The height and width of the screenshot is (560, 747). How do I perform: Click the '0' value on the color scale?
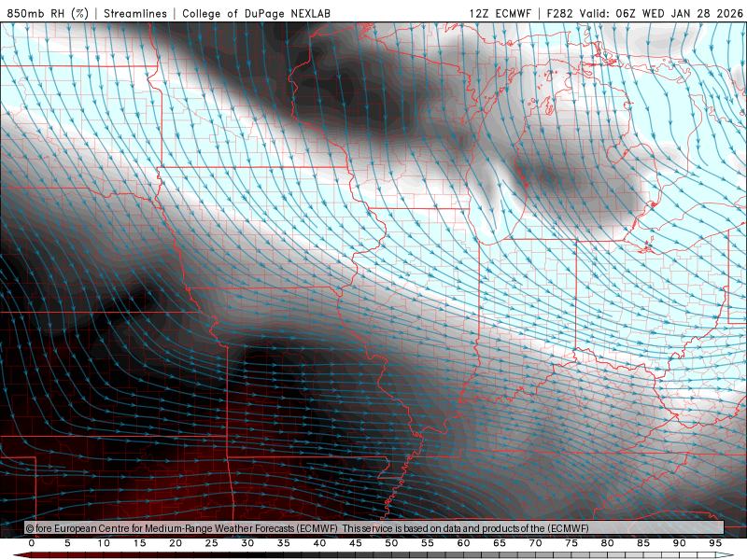tap(32, 543)
